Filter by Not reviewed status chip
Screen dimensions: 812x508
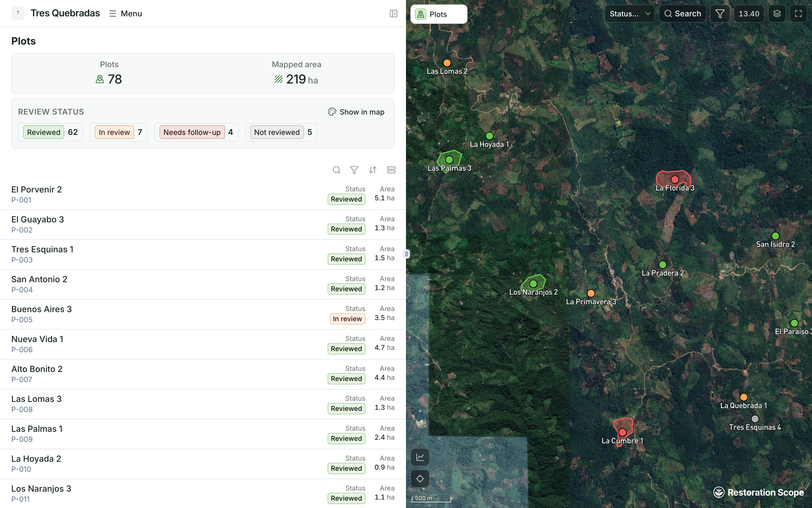click(281, 132)
